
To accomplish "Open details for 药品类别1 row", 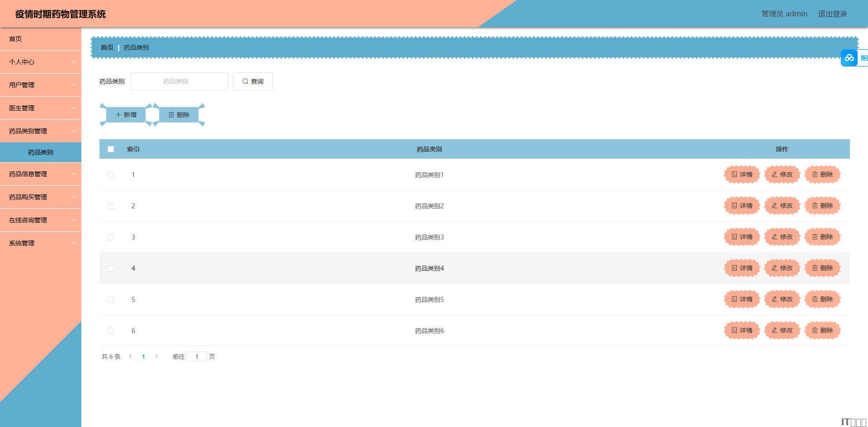I will click(x=742, y=174).
